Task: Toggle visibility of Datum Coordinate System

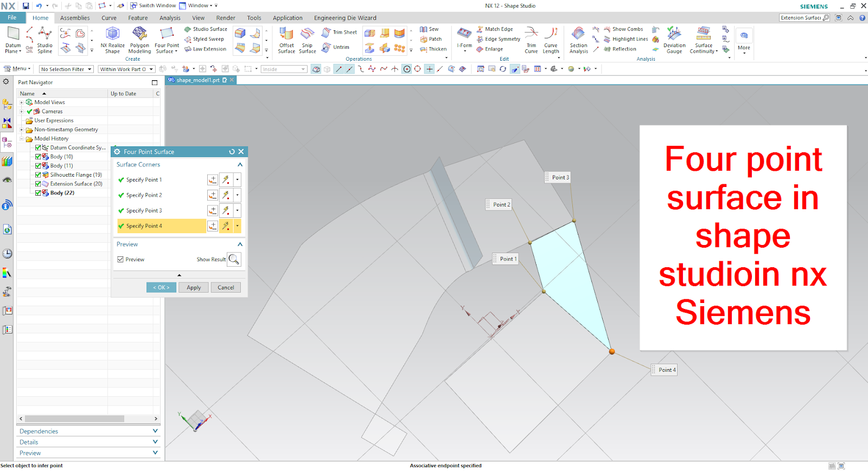Action: [x=38, y=147]
